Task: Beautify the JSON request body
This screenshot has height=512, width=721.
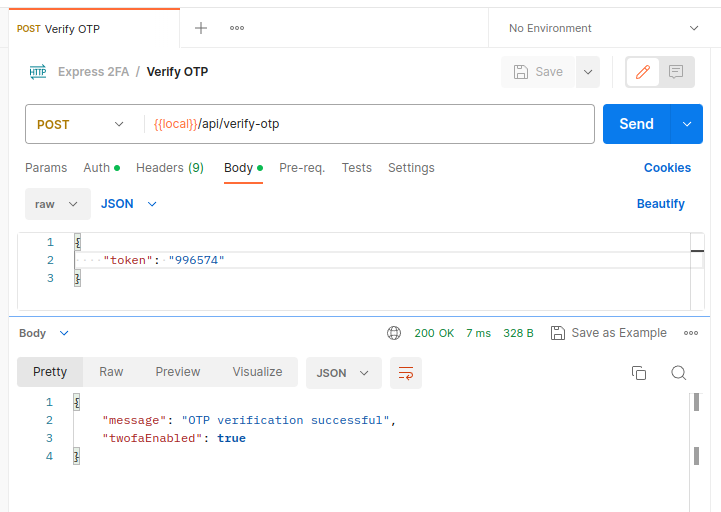Action: click(x=660, y=204)
